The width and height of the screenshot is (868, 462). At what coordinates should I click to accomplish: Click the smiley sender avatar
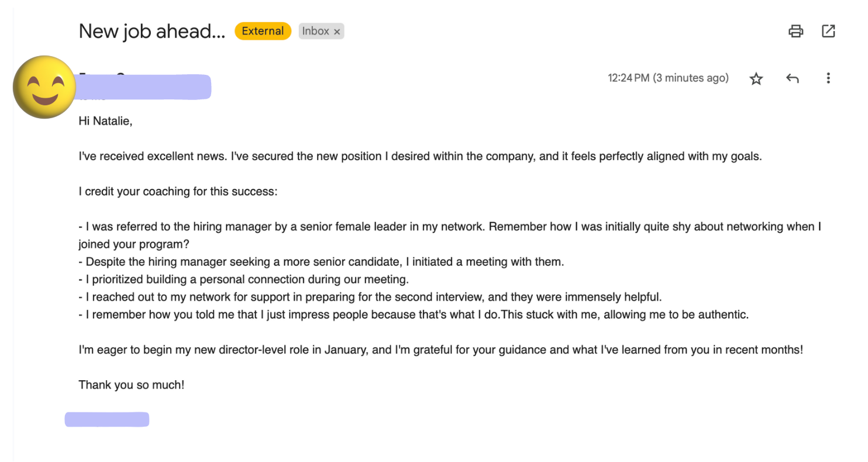(x=44, y=87)
